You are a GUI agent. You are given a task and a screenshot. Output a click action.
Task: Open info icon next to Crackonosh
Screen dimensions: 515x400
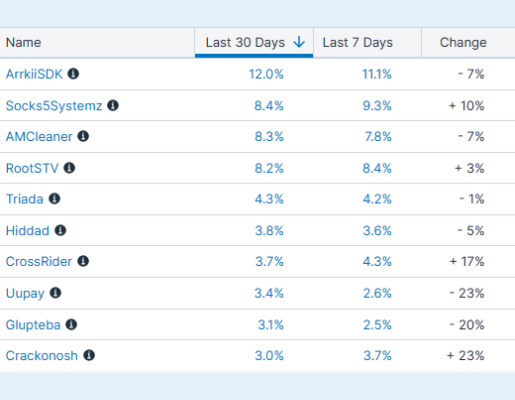click(x=89, y=355)
